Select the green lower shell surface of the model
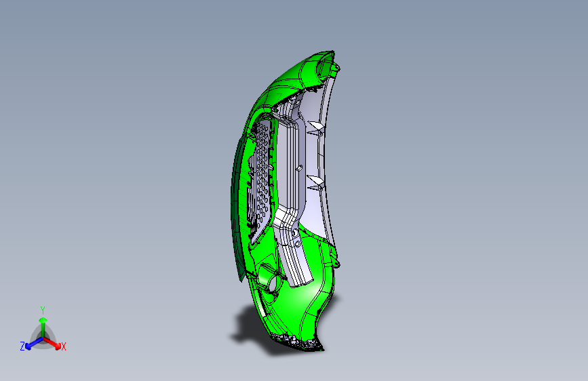This screenshot has height=381, width=588. pyautogui.click(x=300, y=300)
